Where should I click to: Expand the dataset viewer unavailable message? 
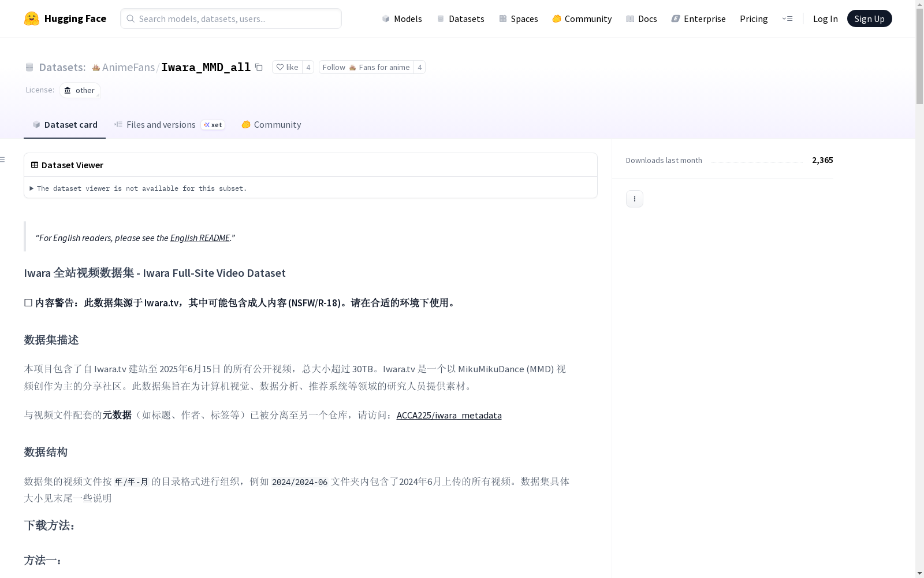139,188
